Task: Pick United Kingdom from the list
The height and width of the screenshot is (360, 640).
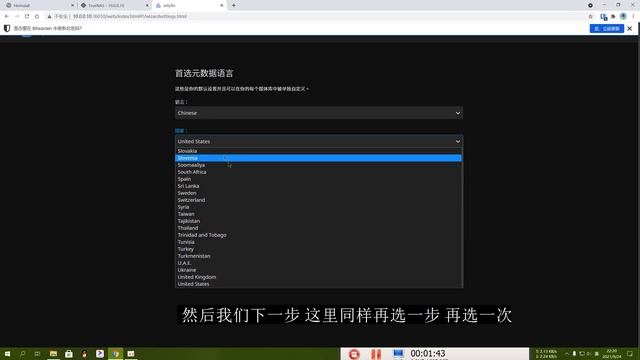Action: pos(318,277)
